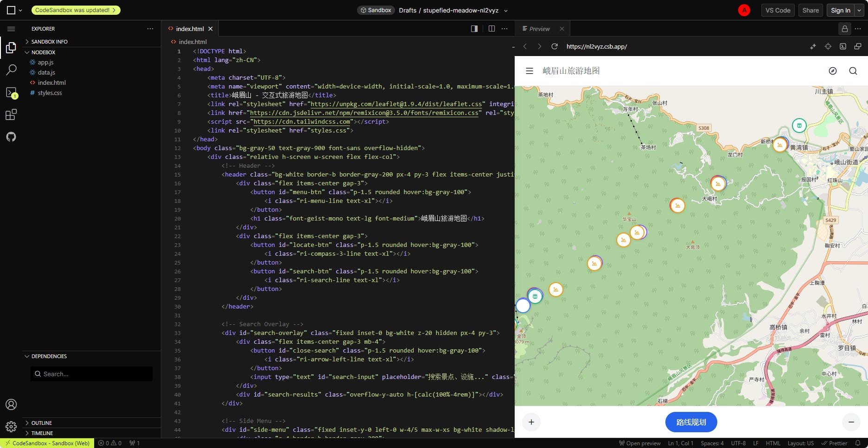
Task: Refresh the preview page
Action: tap(555, 46)
